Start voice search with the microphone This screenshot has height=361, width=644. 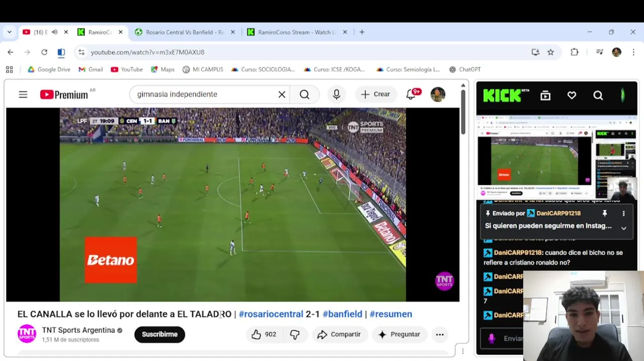pyautogui.click(x=336, y=94)
